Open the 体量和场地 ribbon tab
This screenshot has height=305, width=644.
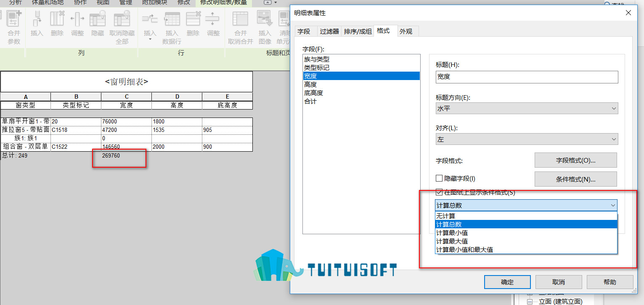click(x=48, y=3)
